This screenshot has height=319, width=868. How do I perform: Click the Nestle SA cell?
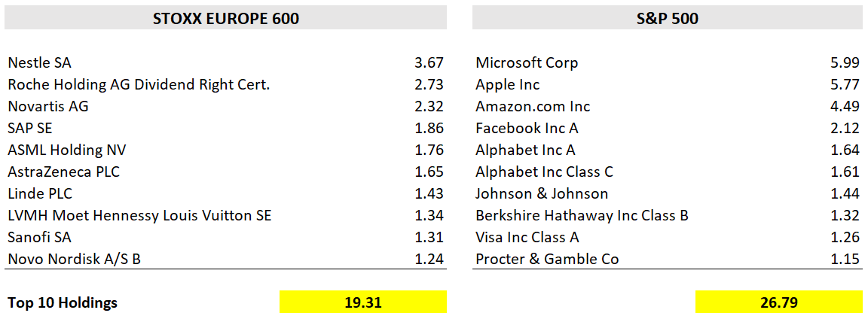tap(40, 63)
